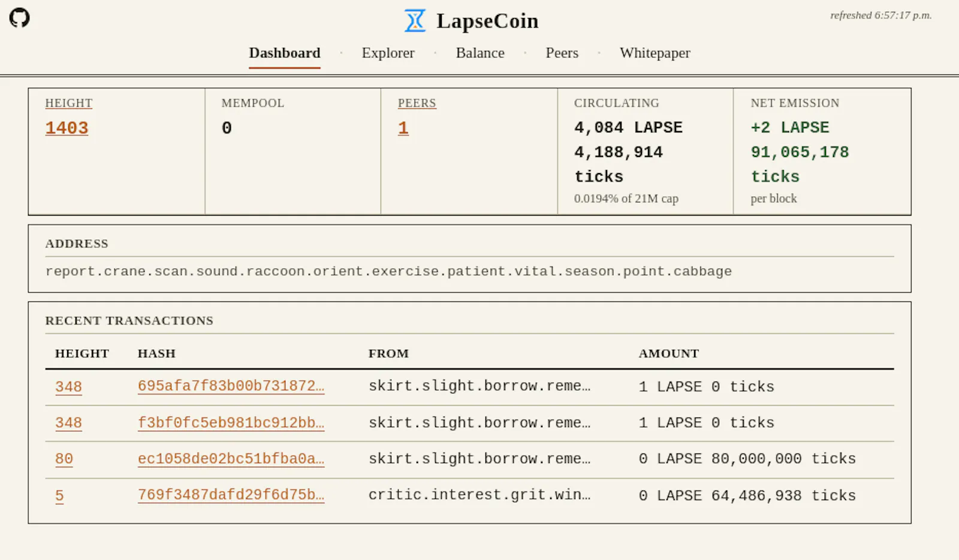The height and width of the screenshot is (560, 959).
Task: Open the Peers tab
Action: 562,53
